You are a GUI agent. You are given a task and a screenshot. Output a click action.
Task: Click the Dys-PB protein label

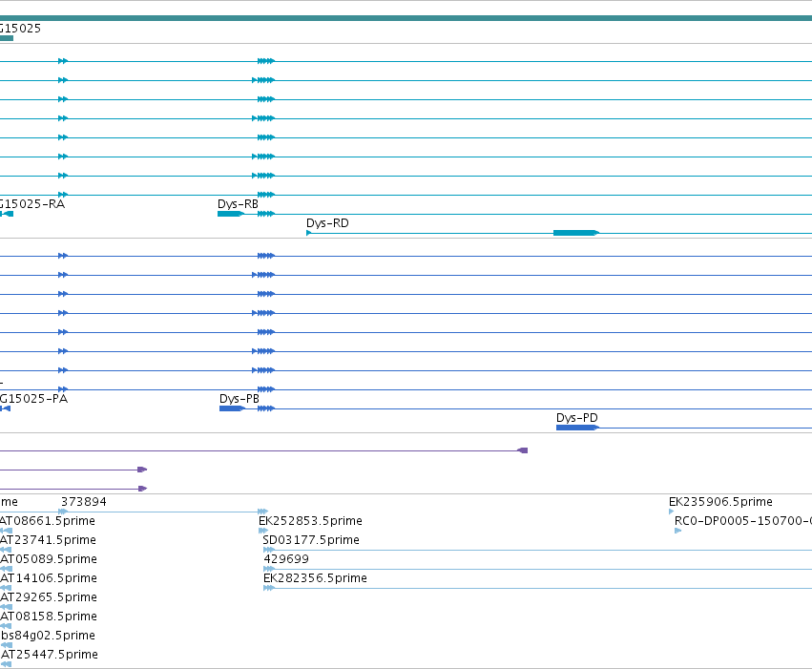click(x=239, y=399)
